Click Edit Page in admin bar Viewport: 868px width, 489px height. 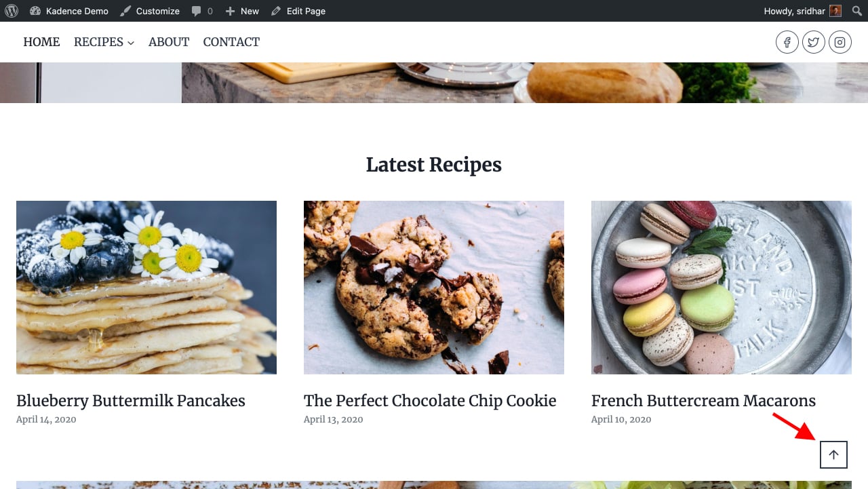[x=298, y=11]
